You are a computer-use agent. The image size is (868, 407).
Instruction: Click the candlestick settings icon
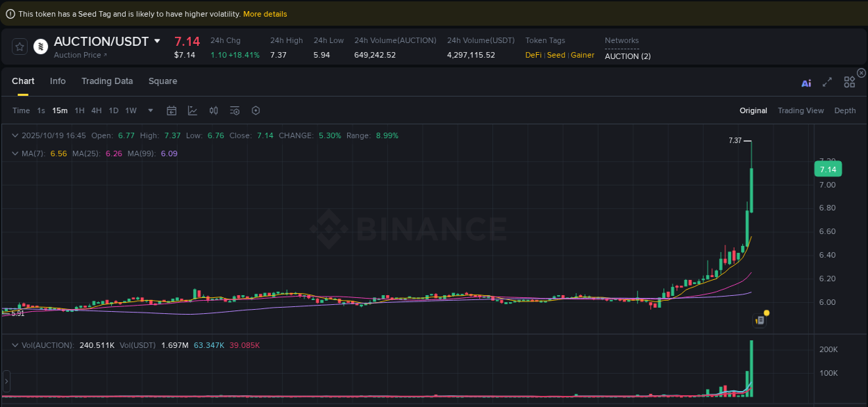tap(214, 110)
